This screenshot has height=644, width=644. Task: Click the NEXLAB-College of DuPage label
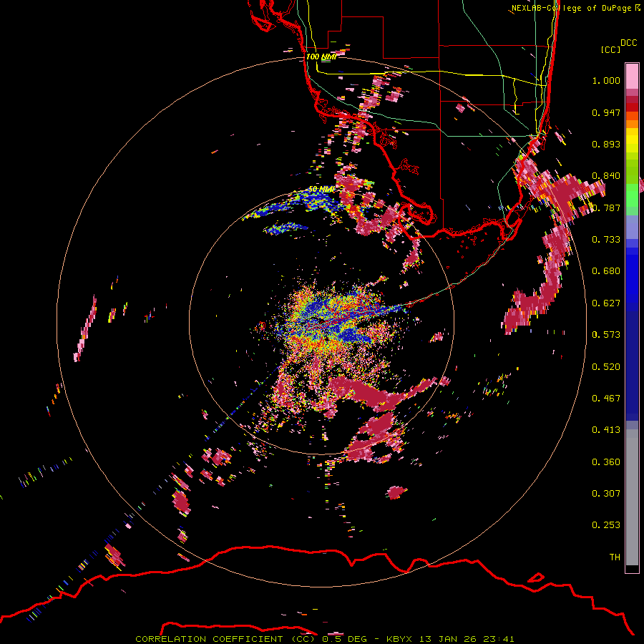coord(571,8)
